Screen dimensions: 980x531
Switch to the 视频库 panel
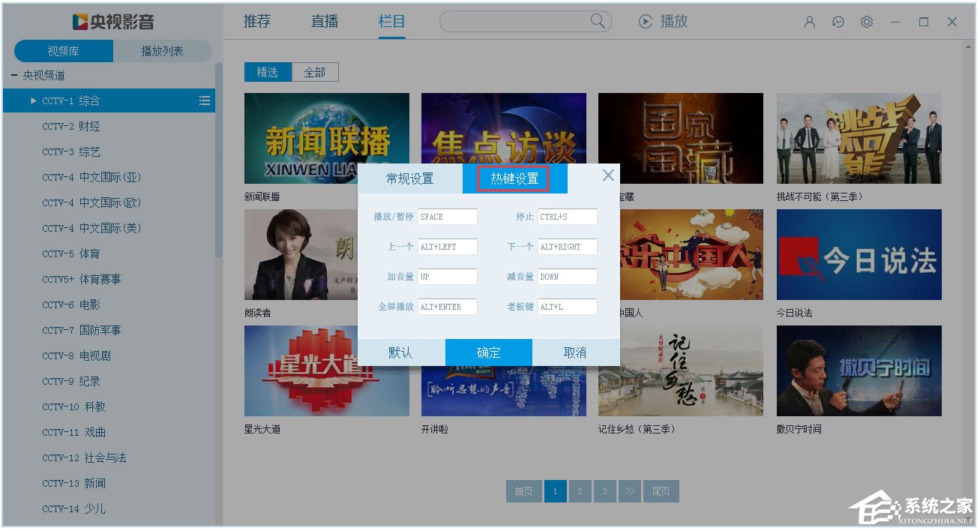(x=64, y=50)
